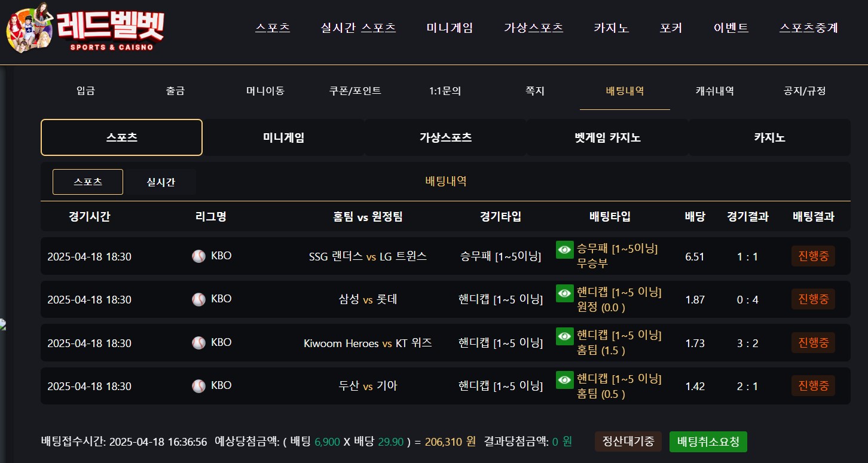The height and width of the screenshot is (463, 868).
Task: Select the 스포츠 category tab
Action: click(121, 137)
